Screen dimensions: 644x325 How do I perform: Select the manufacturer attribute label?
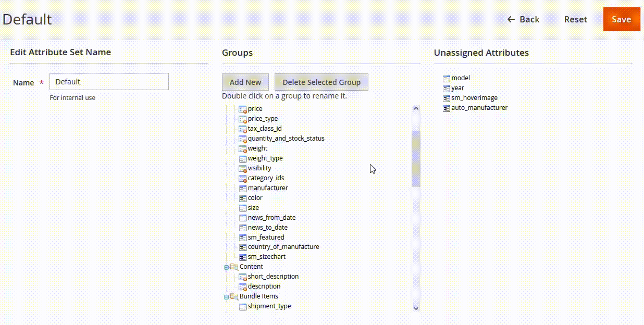click(268, 188)
